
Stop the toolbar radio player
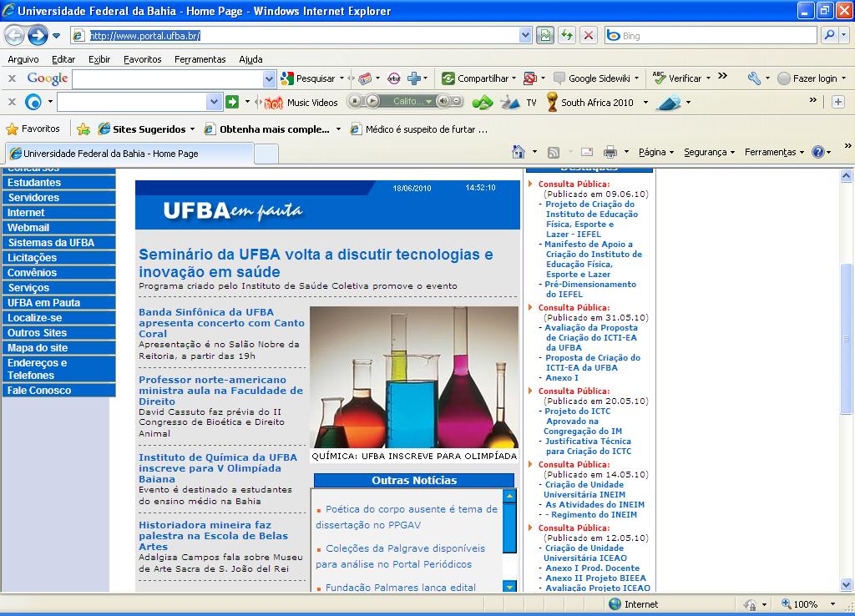355,101
